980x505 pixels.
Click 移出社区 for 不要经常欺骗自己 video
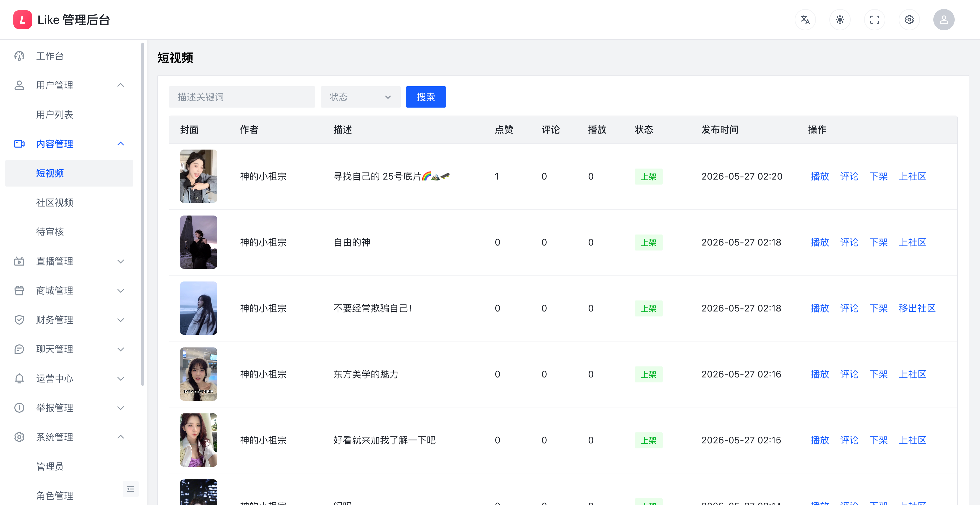coord(917,308)
